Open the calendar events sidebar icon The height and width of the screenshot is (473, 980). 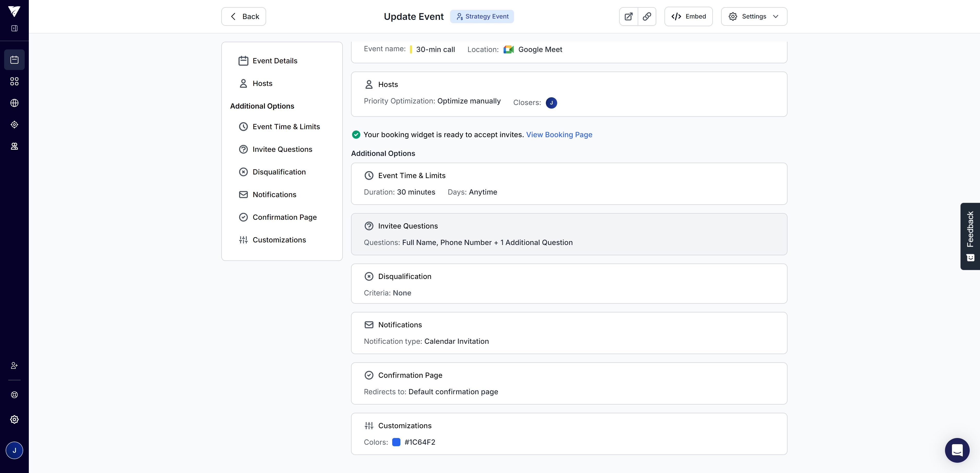14,60
